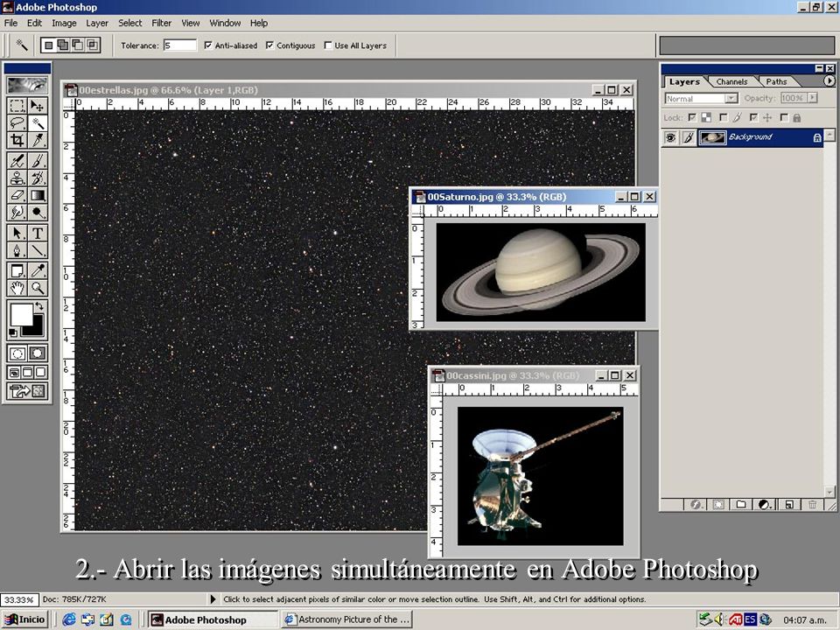The width and height of the screenshot is (840, 630).
Task: Select the Slice tool
Action: [x=37, y=140]
